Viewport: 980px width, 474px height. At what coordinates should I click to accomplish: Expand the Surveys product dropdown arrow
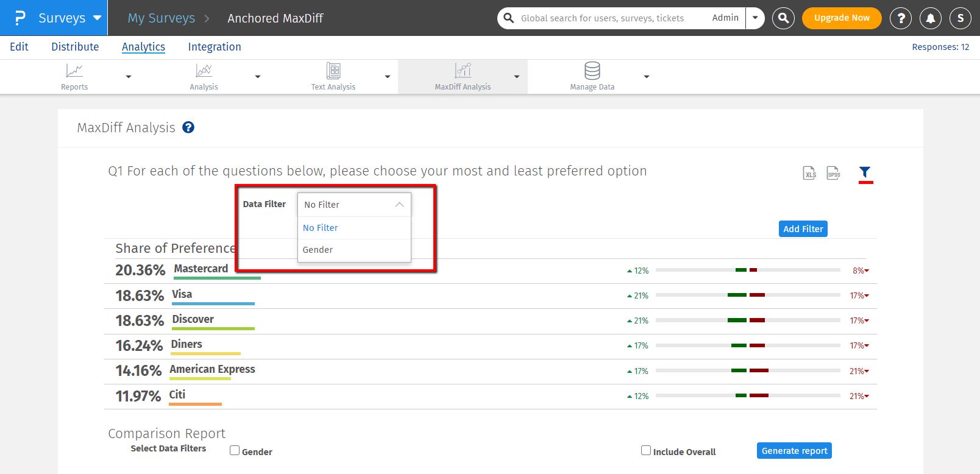[98, 18]
